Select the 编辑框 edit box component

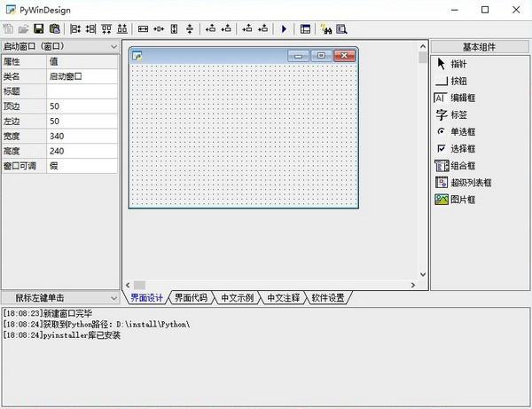(x=455, y=98)
